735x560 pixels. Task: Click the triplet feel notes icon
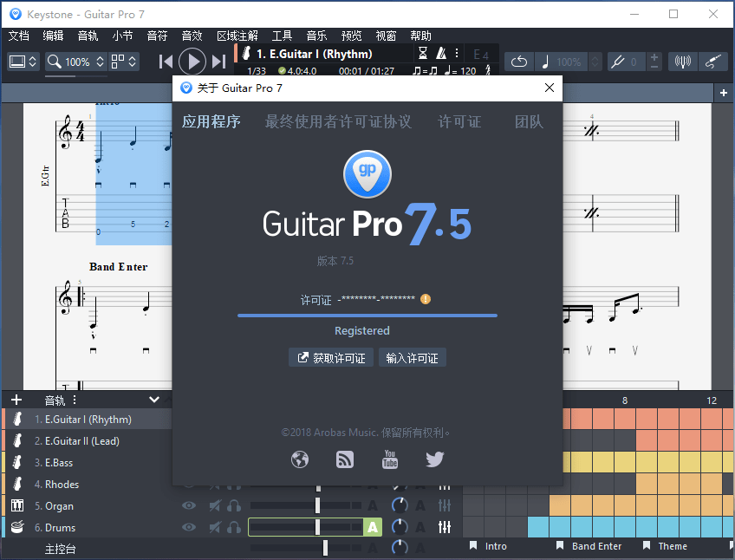click(426, 71)
